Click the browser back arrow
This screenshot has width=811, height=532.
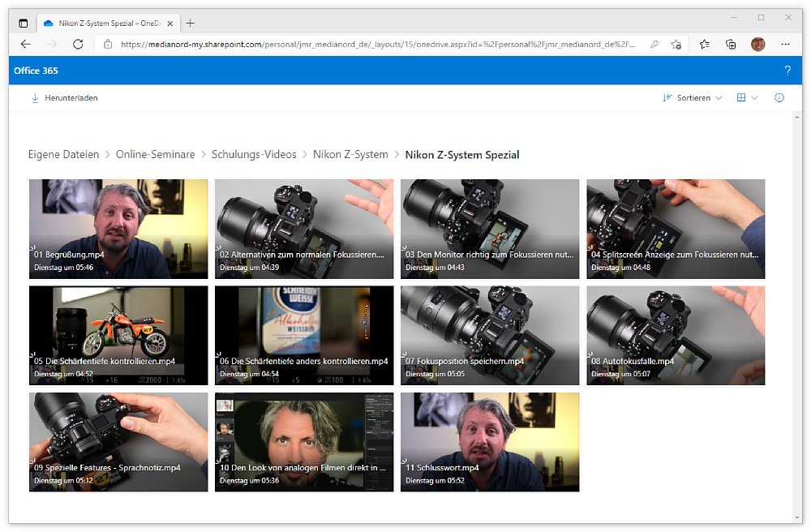[25, 45]
